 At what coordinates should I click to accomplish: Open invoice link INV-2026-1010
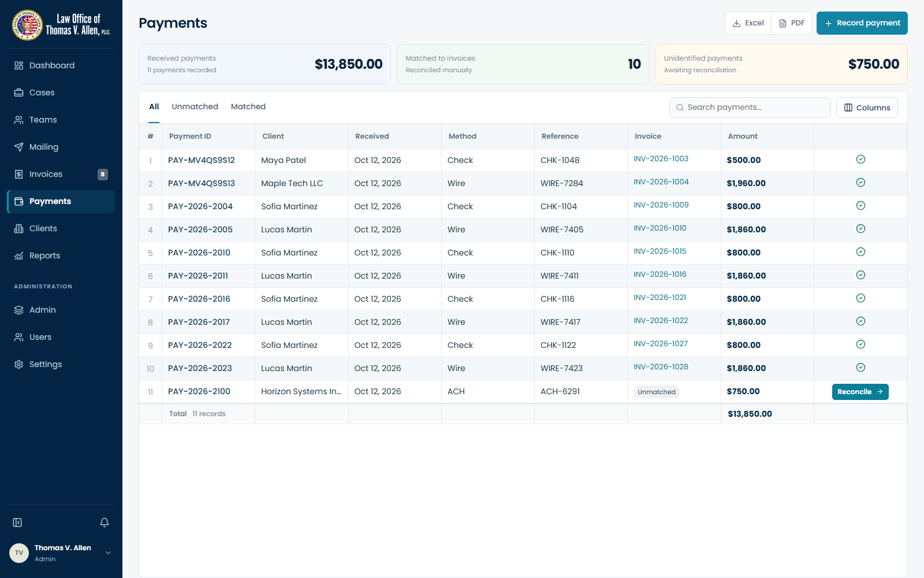click(x=660, y=228)
